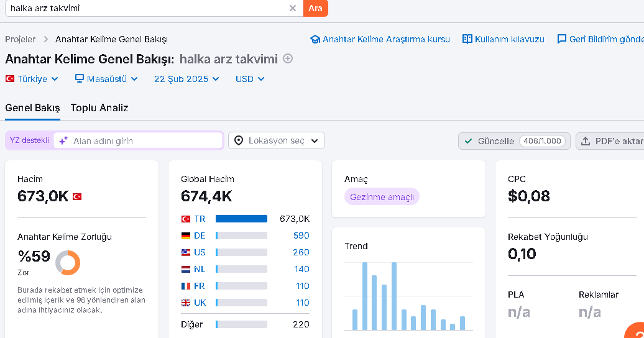Screen dimensions: 644x338
Task: Expand the Türkiye country dropdown
Action: 32,79
